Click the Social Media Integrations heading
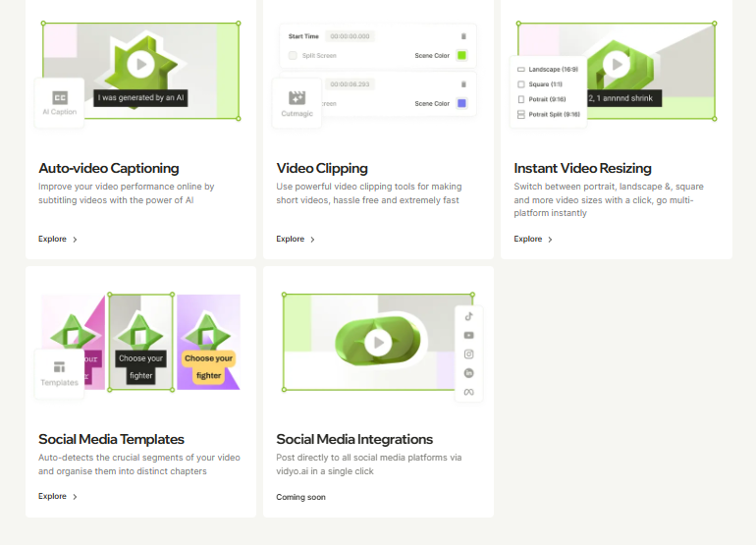 tap(354, 439)
